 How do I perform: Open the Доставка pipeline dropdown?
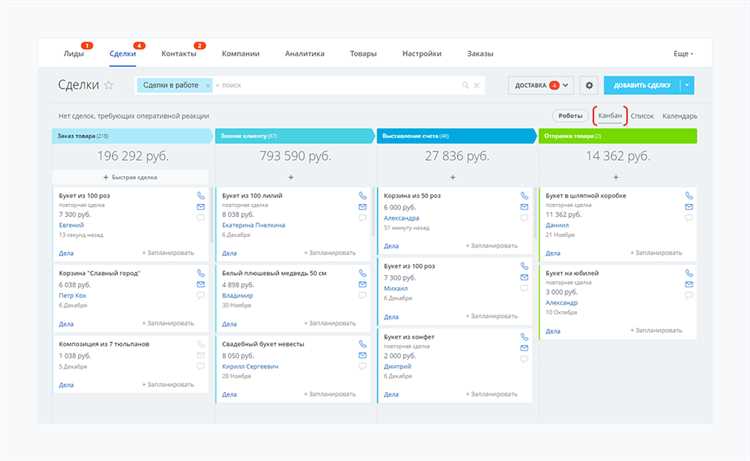coord(541,85)
